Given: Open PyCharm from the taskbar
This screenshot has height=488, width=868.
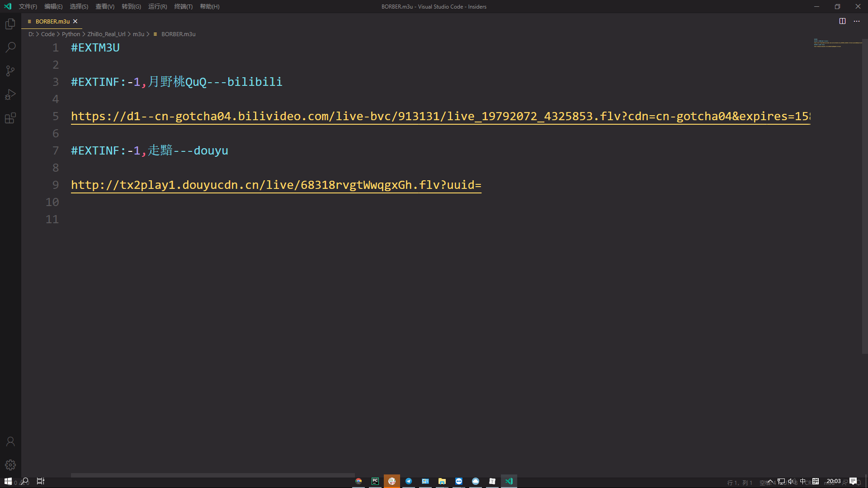Looking at the screenshot, I should point(375,481).
